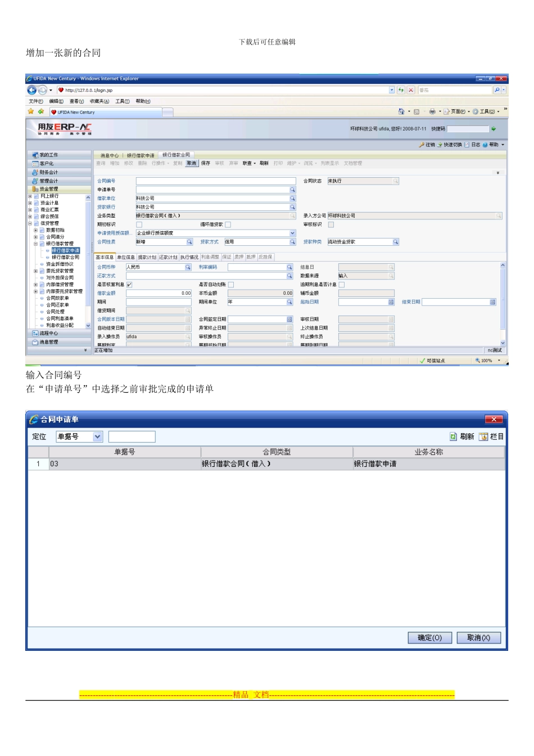Screen dimensions: 534x756
Task: Switch to the 提款计划 tab
Action: tap(147, 257)
